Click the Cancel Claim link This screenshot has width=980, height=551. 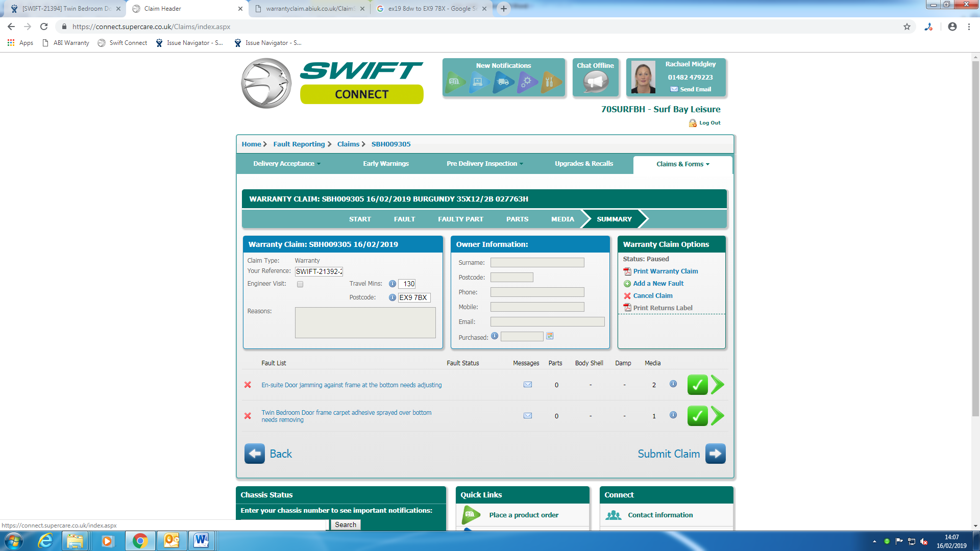click(x=652, y=296)
